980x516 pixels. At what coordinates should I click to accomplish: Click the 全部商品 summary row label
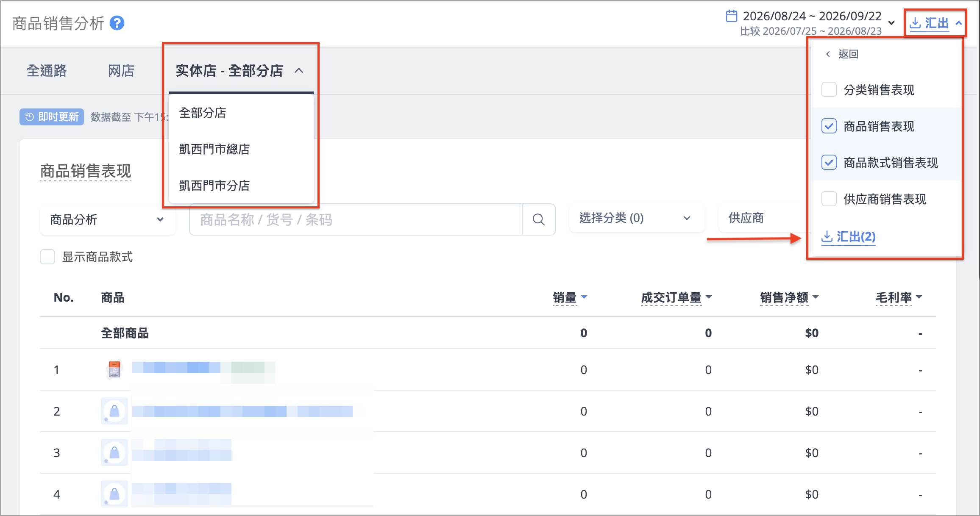(x=125, y=333)
